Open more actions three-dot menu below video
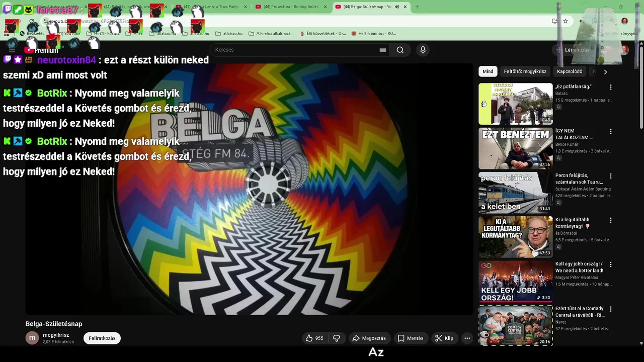This screenshot has width=644, height=362. 467,338
